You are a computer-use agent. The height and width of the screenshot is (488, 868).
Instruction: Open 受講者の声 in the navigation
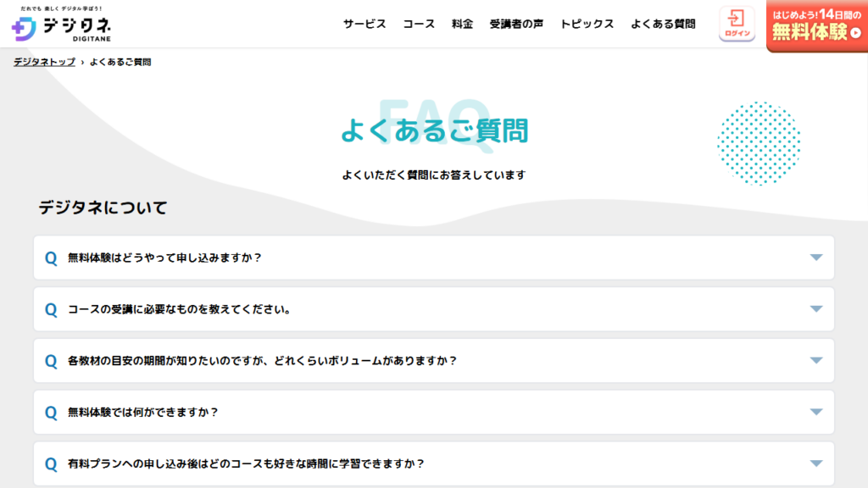[516, 25]
